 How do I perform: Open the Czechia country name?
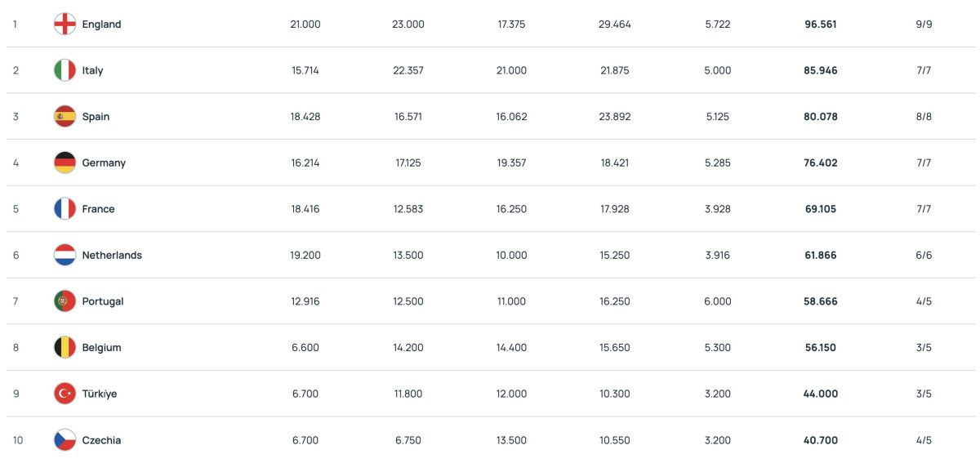pyautogui.click(x=101, y=440)
